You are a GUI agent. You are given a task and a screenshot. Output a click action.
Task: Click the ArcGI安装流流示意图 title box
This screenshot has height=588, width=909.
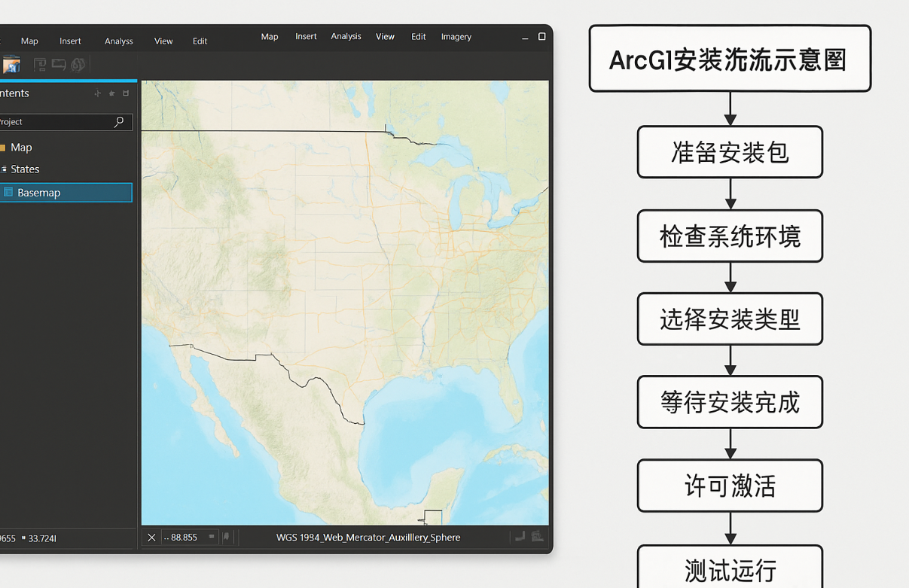730,59
